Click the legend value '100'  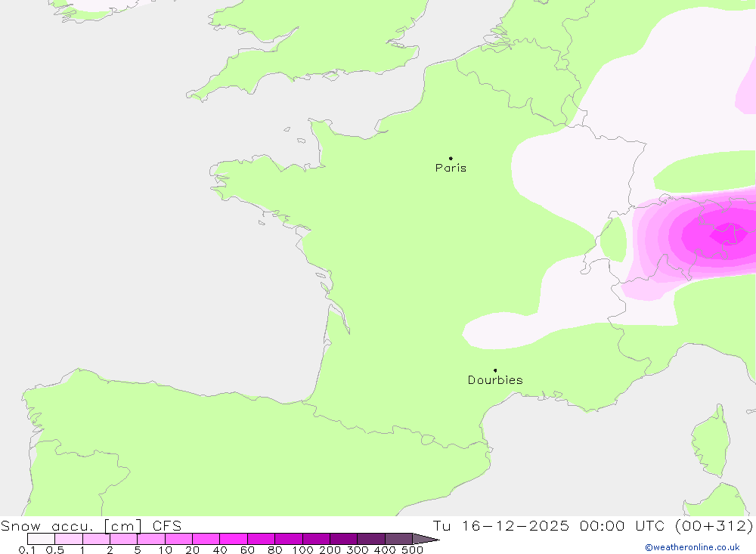pyautogui.click(x=303, y=550)
